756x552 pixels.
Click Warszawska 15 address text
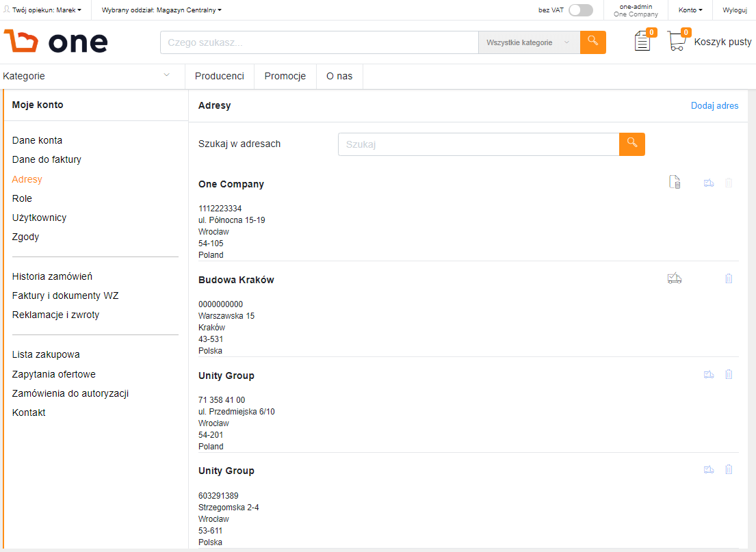pos(226,316)
